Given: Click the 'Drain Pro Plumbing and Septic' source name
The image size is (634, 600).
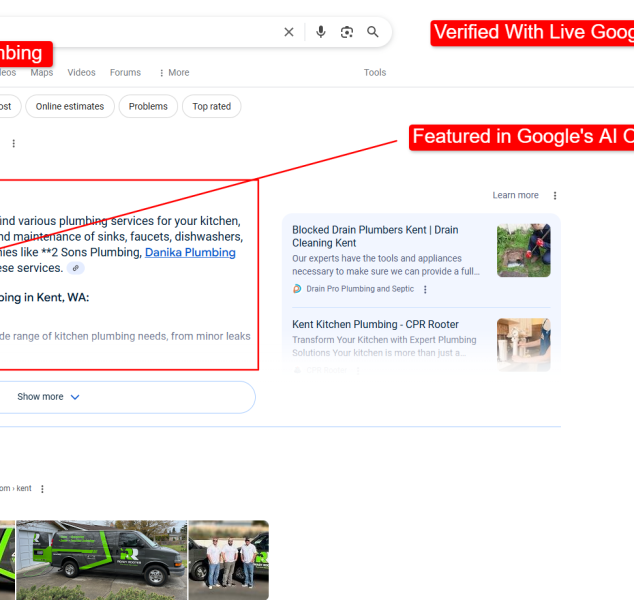Looking at the screenshot, I should tap(360, 289).
